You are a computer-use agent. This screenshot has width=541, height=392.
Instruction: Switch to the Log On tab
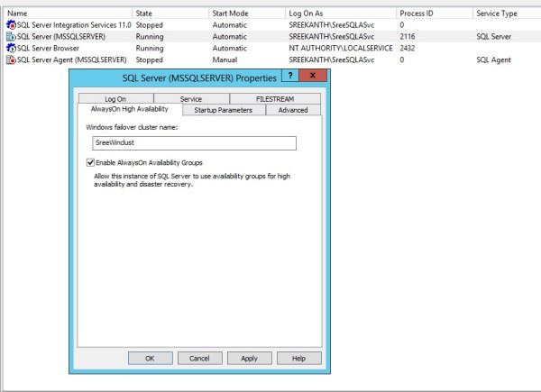[x=115, y=98]
